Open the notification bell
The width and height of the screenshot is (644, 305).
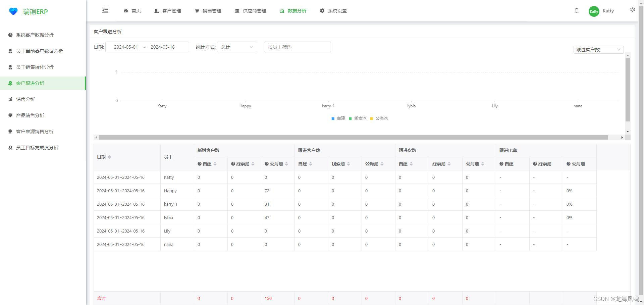coord(577,11)
